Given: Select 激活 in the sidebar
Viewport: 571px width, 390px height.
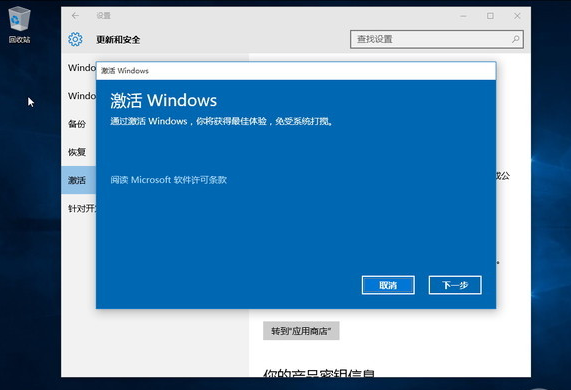Looking at the screenshot, I should 79,180.
